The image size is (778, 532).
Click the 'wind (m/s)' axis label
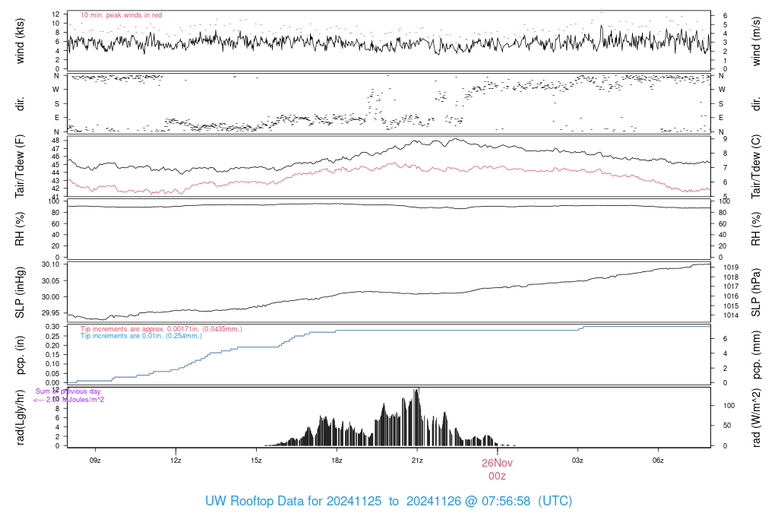point(756,41)
